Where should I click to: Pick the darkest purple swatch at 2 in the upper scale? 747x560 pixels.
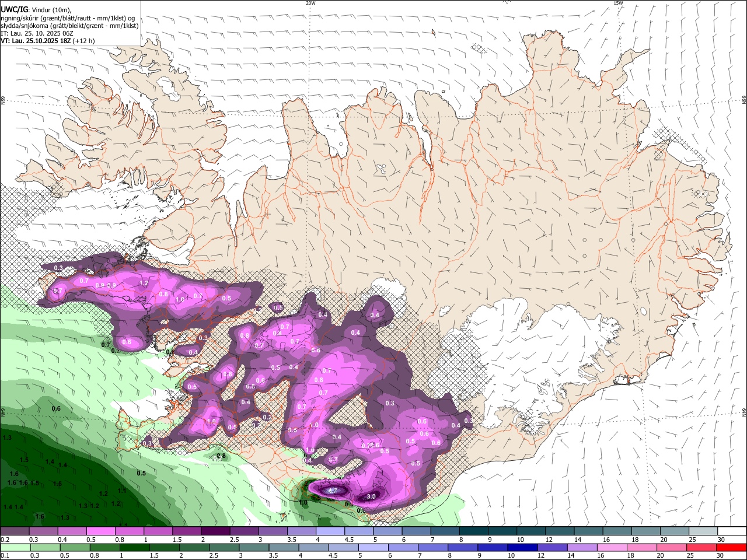click(x=215, y=531)
